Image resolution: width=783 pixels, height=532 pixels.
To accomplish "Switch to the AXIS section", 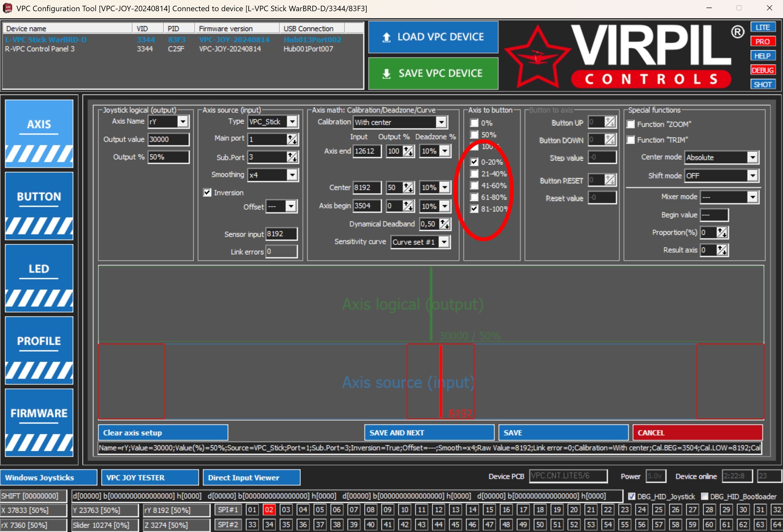I will click(39, 133).
